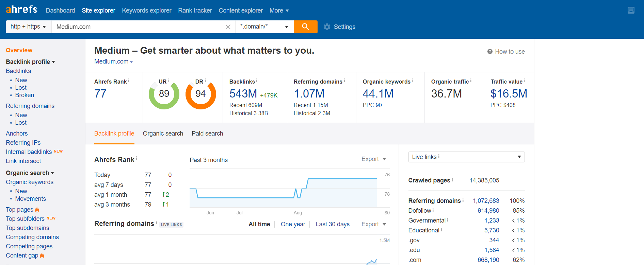Expand the More menu in top navigation

click(x=279, y=11)
